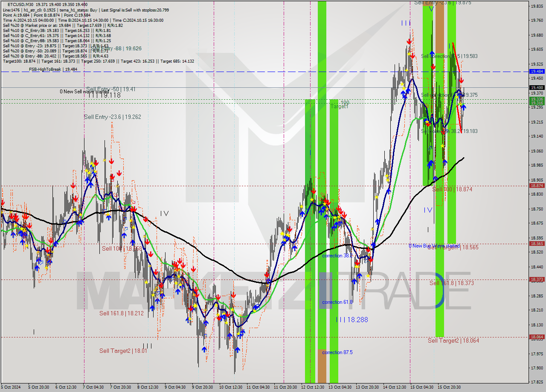Viewport: 546px width, 392px height.
Task: Click the 'FSB-HighToBreak | 19.484' label
Action: [x=53, y=69]
